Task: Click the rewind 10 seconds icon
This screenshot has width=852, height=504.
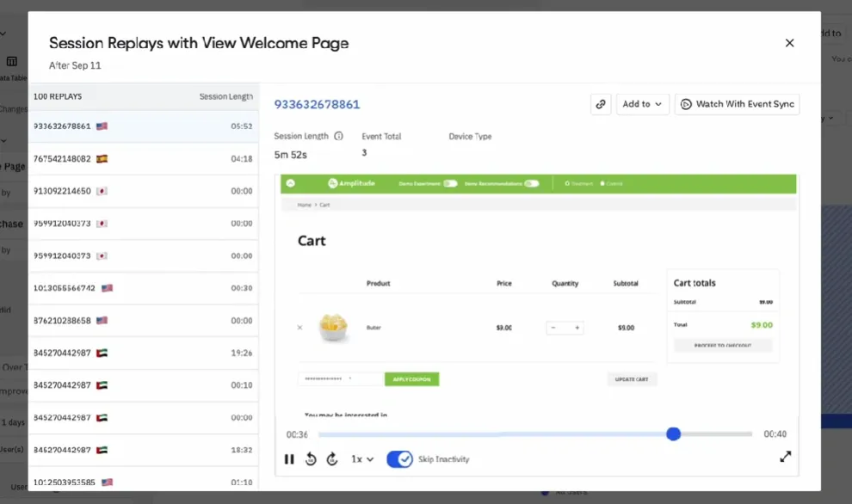Action: coord(311,459)
